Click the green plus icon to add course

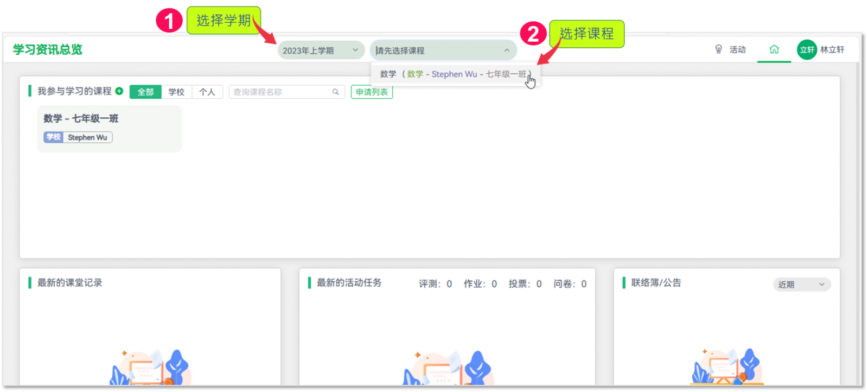click(x=119, y=91)
